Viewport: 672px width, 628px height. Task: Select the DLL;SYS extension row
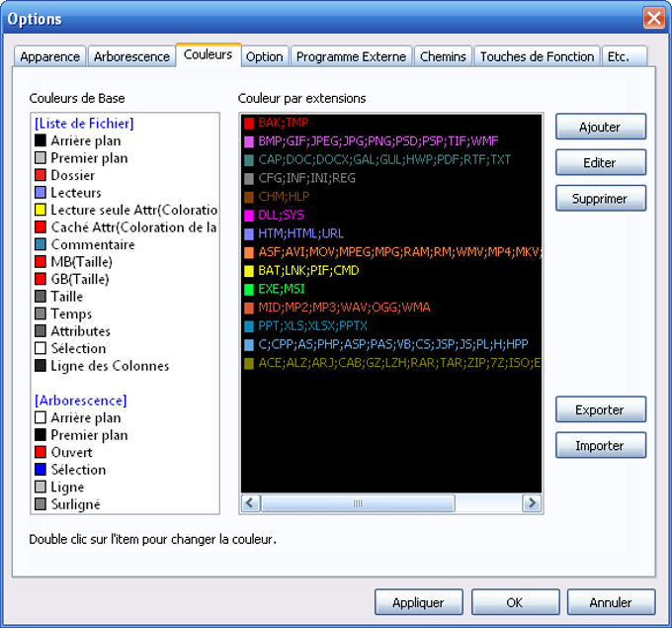[x=391, y=215]
